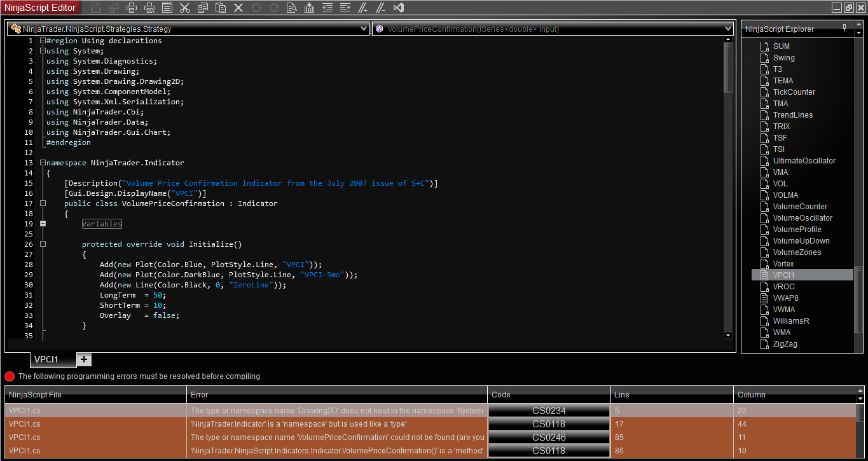
Task: Add a new editor tab
Action: [84, 359]
